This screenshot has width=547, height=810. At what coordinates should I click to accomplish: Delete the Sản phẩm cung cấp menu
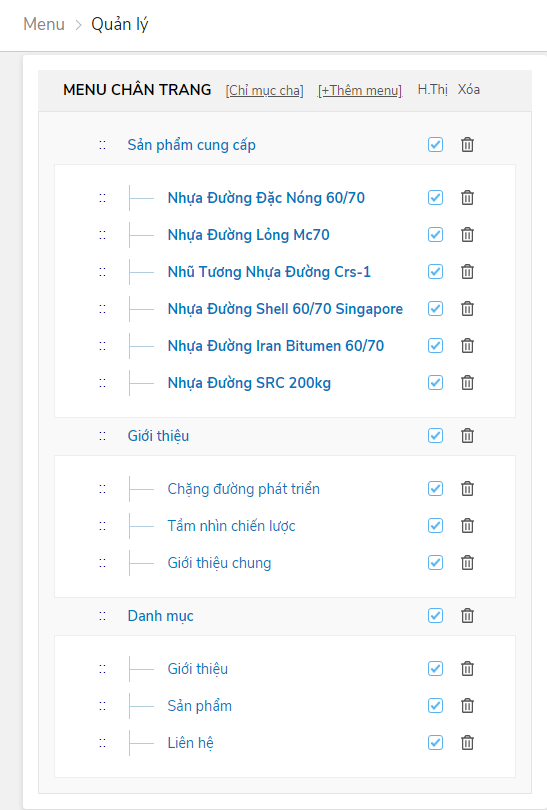(x=467, y=145)
